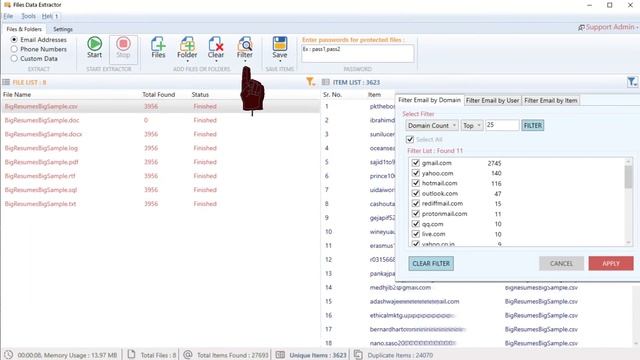Uncheck the qq.com domain checkbox
This screenshot has height=360, width=640.
(416, 224)
